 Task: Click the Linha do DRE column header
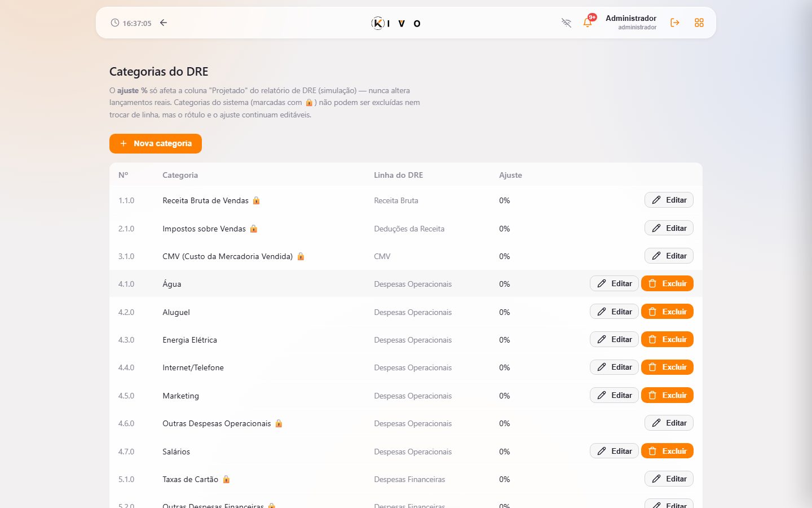398,175
